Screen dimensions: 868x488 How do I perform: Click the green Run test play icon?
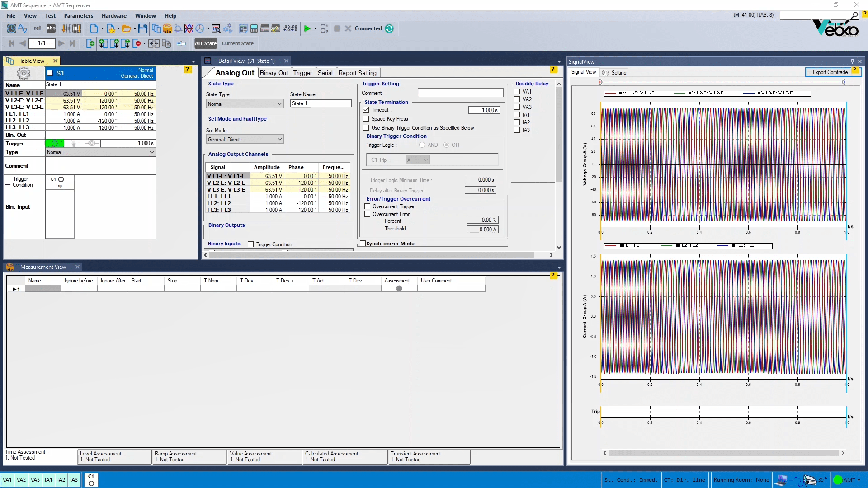pyautogui.click(x=307, y=28)
